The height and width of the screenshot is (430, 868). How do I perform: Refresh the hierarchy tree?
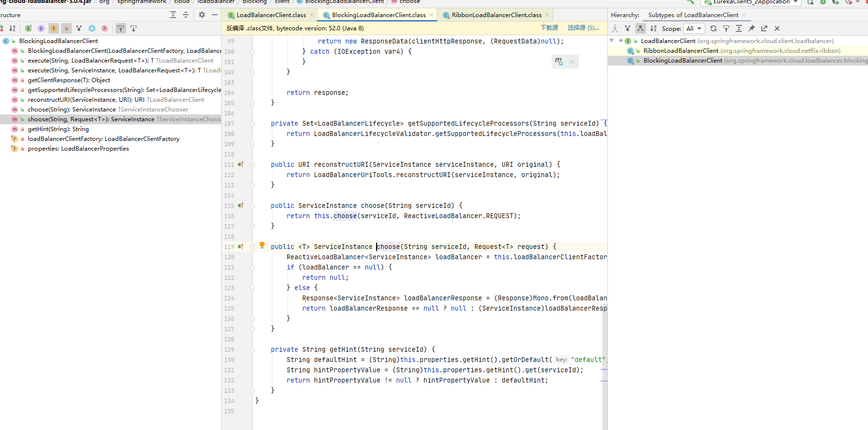pos(713,28)
